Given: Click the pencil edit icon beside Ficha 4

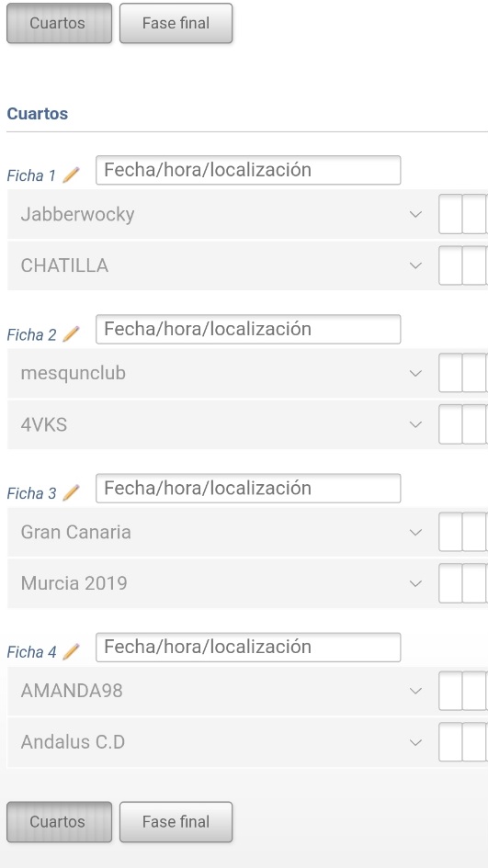Looking at the screenshot, I should point(71,652).
